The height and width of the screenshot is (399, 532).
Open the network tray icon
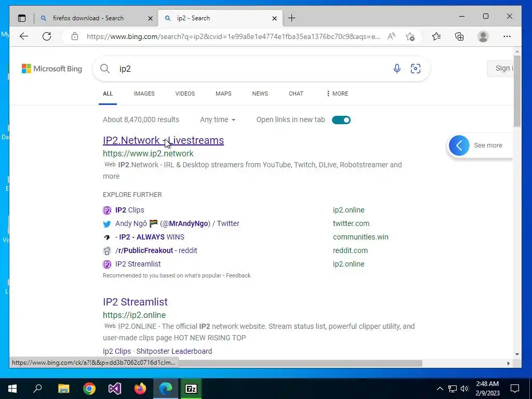point(453,389)
